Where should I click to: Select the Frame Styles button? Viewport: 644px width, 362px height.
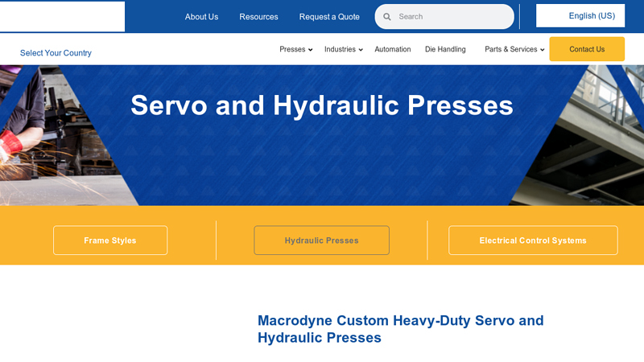(x=110, y=240)
